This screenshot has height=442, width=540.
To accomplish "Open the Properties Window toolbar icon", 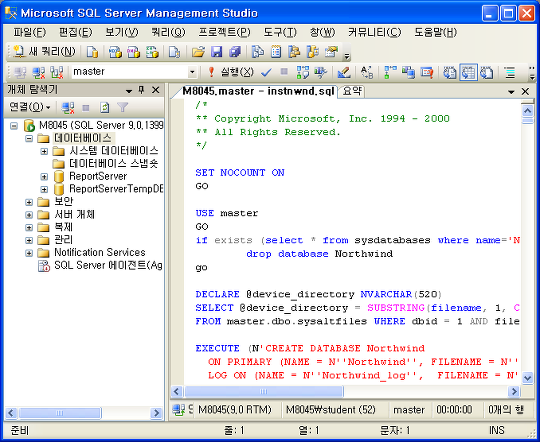I will click(x=331, y=52).
